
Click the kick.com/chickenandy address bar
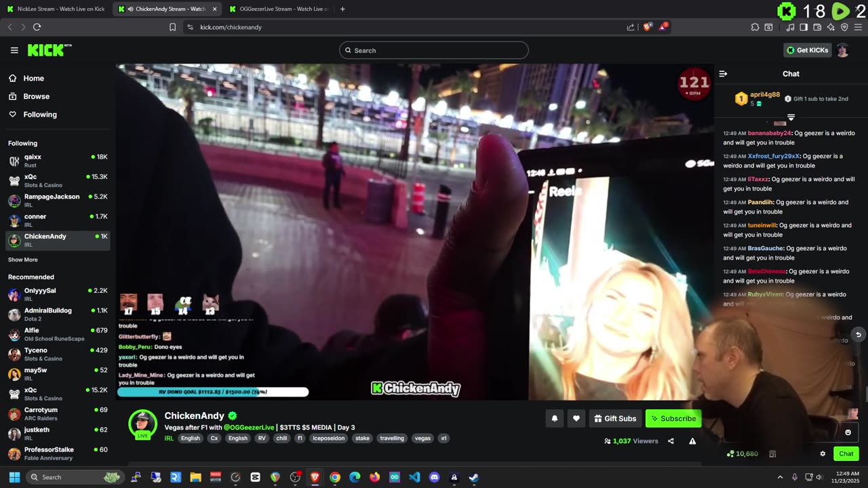pyautogui.click(x=407, y=27)
